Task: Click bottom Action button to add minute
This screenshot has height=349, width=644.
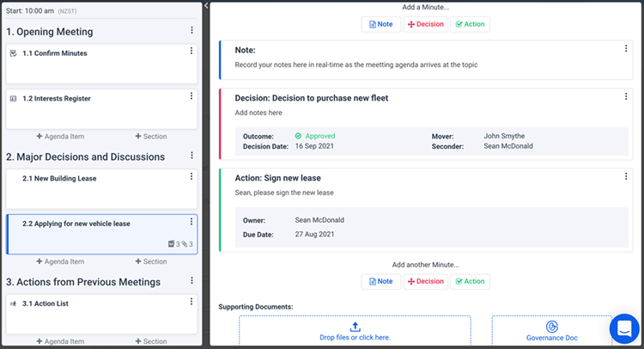Action: pos(470,281)
